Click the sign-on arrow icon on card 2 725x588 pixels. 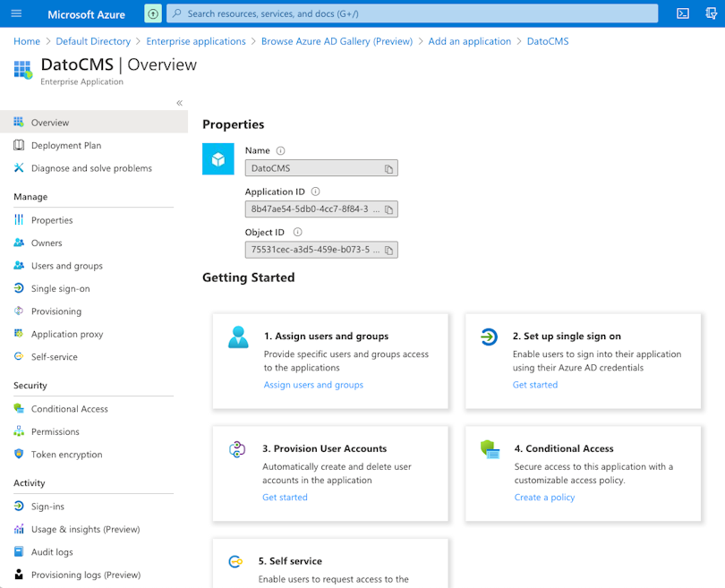point(489,337)
